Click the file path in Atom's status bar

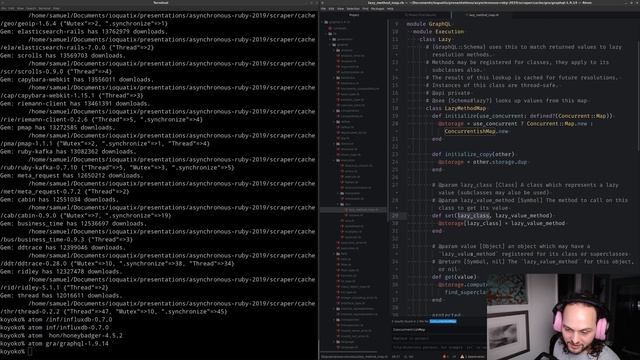354,357
